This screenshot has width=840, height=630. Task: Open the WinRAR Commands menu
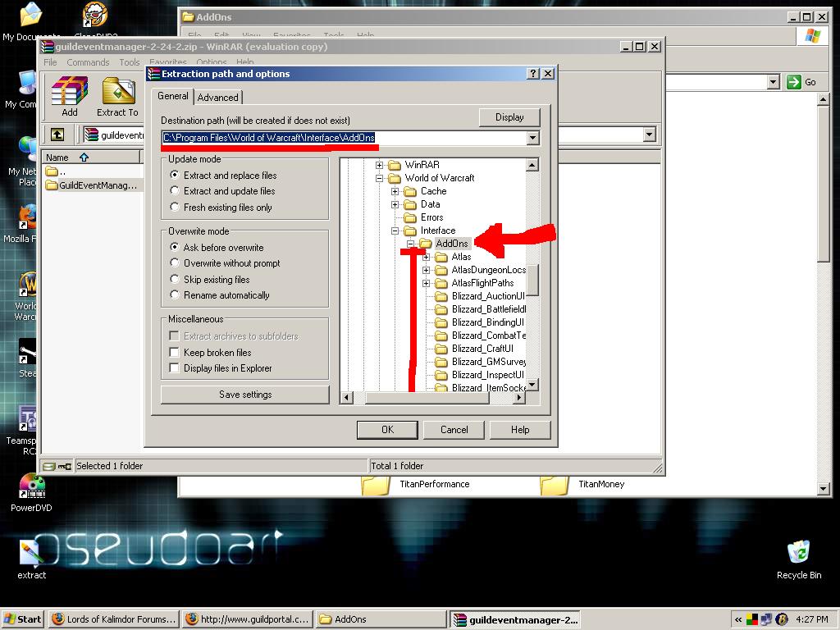point(88,62)
